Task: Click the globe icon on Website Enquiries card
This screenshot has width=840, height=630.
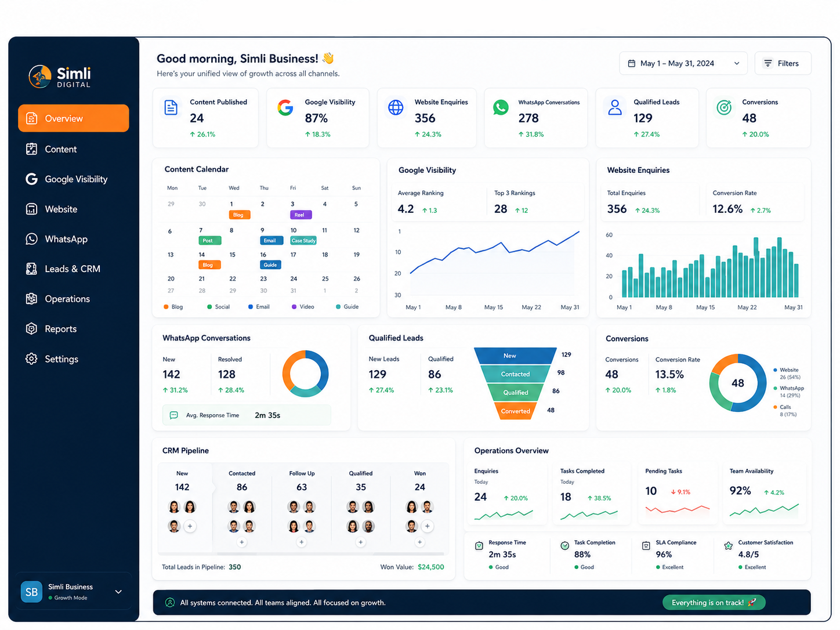Action: click(x=396, y=107)
